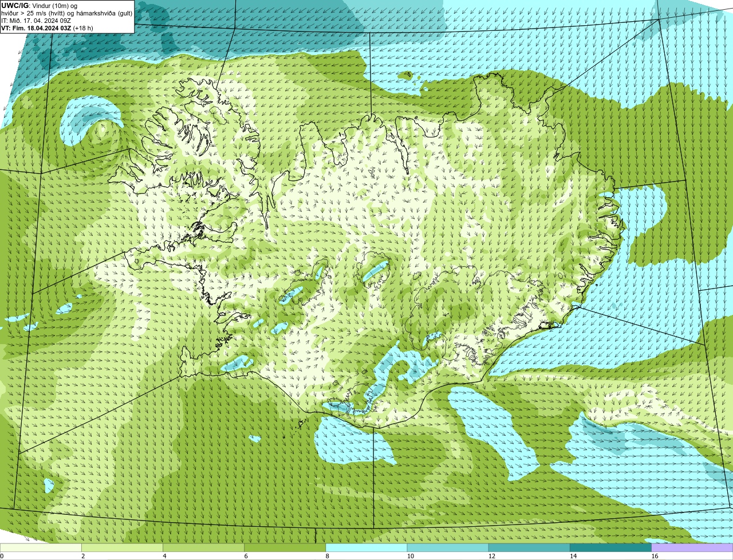Click the 'IT: Mið. 17. 04. 2024 09Z' line
The width and height of the screenshot is (733, 560).
tap(36, 21)
